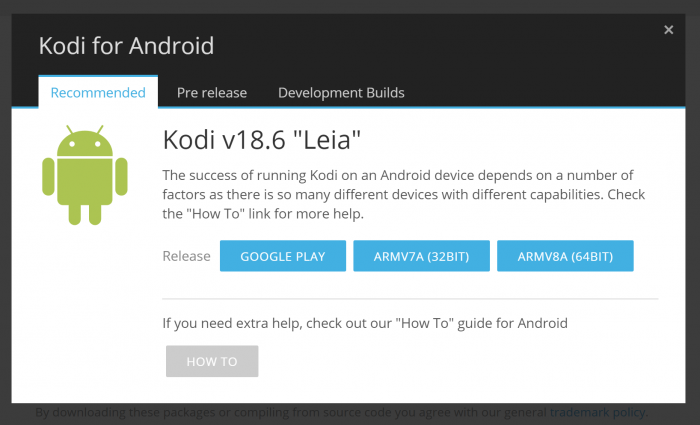This screenshot has height=425, width=700.
Task: Close the Kodi for Android dialog
Action: [x=669, y=30]
